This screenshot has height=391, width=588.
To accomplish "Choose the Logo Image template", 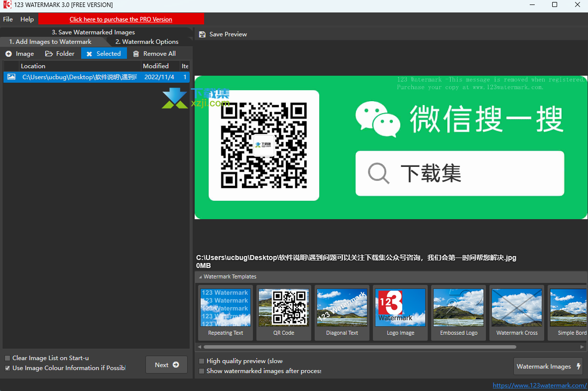I will coord(400,313).
